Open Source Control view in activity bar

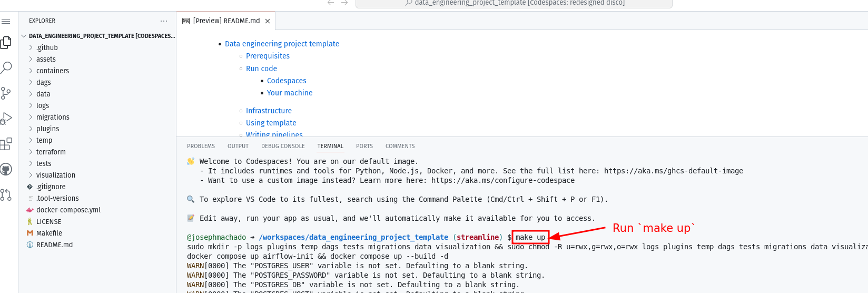6,93
